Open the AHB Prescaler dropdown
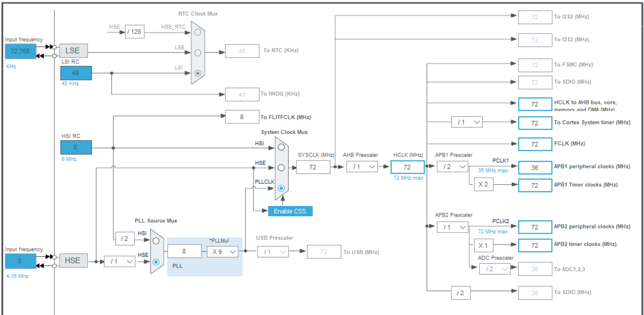The image size is (644, 315). (x=361, y=167)
